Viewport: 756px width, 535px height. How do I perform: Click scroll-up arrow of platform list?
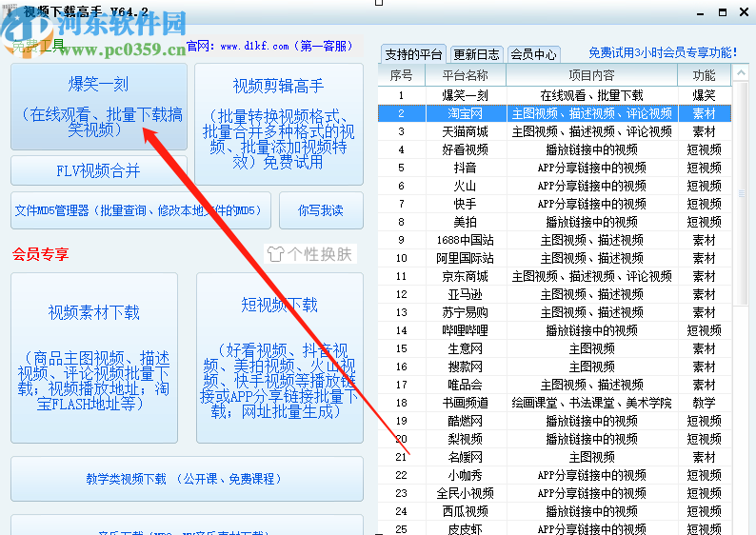click(741, 73)
